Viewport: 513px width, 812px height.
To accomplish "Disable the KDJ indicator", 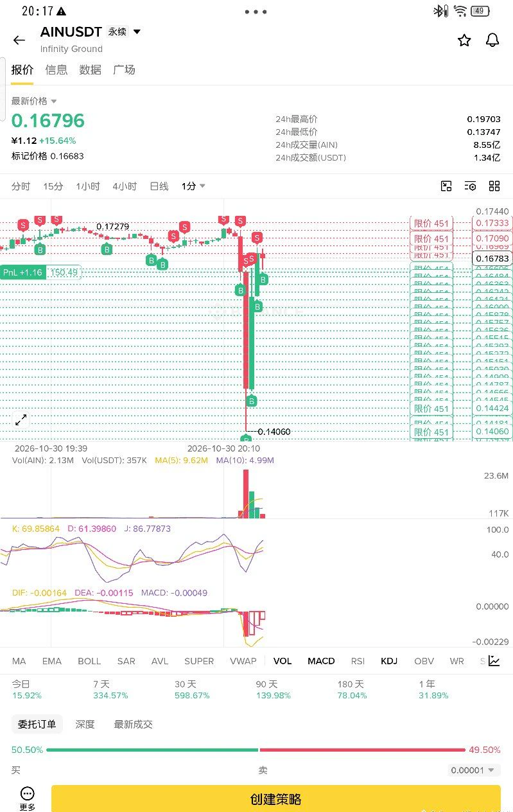I will click(389, 661).
